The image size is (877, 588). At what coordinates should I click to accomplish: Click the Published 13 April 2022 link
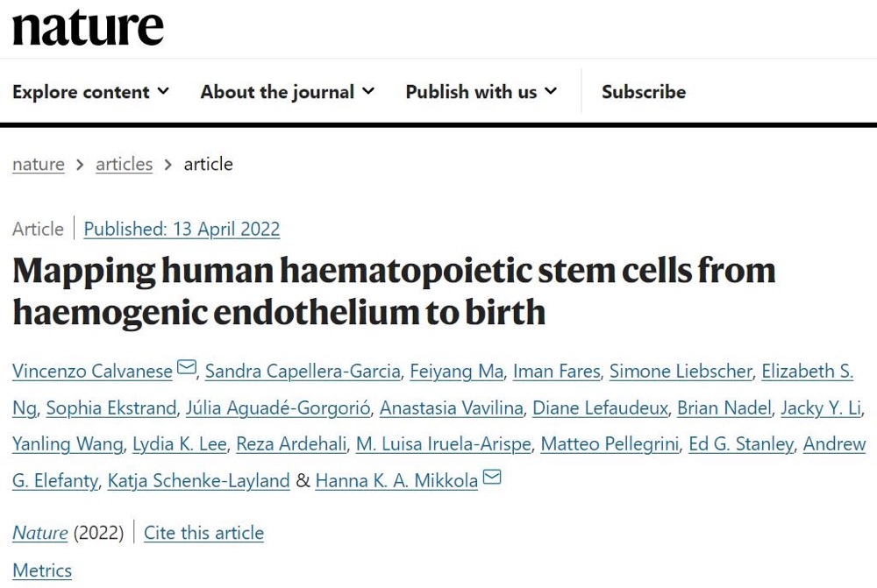tap(182, 230)
